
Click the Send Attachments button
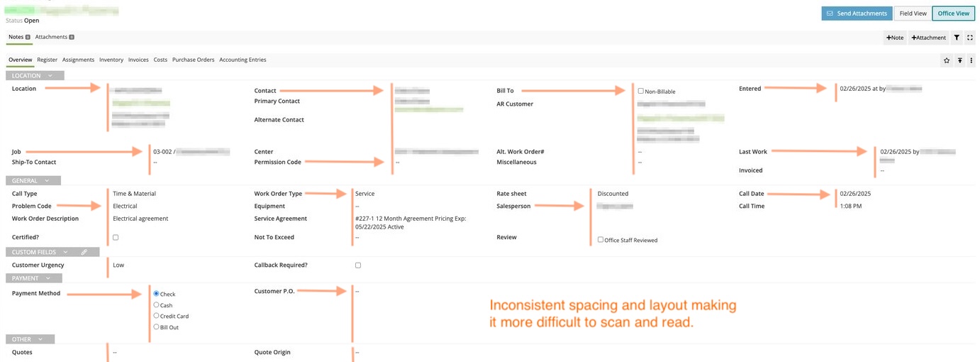tap(856, 13)
